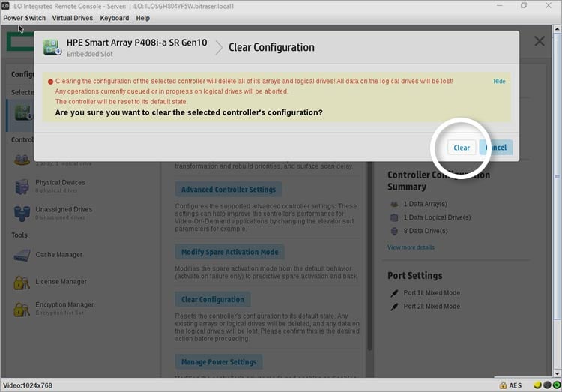Click the vertical scrollbar down arrow
This screenshot has height=392, width=562.
click(x=557, y=373)
